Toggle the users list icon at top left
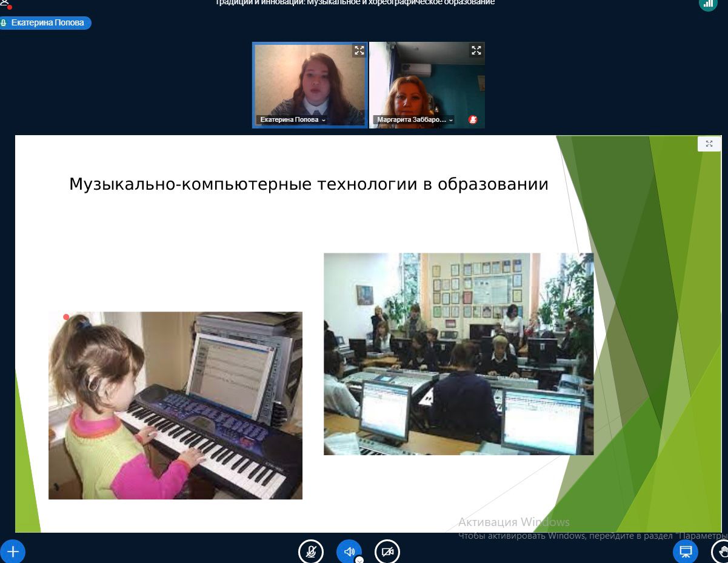 [x=5, y=4]
